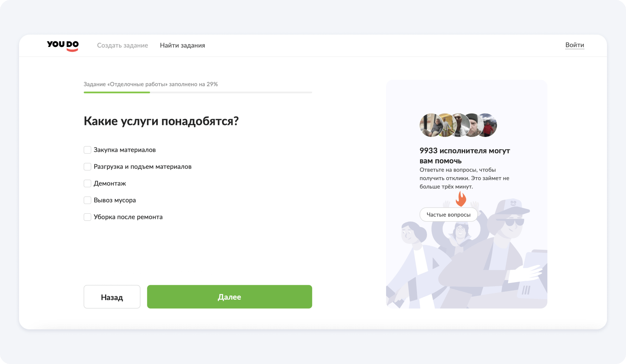
Task: Open the Создать задание menu item
Action: [123, 45]
